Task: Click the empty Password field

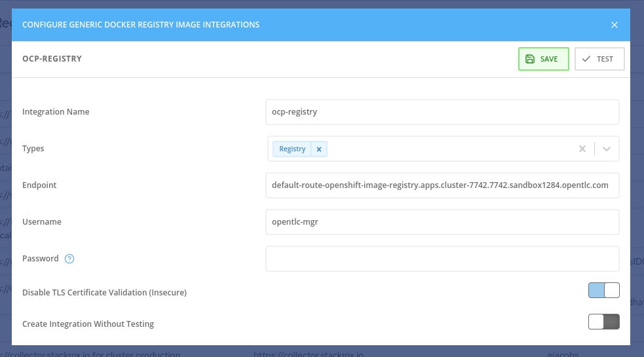Action: click(442, 259)
